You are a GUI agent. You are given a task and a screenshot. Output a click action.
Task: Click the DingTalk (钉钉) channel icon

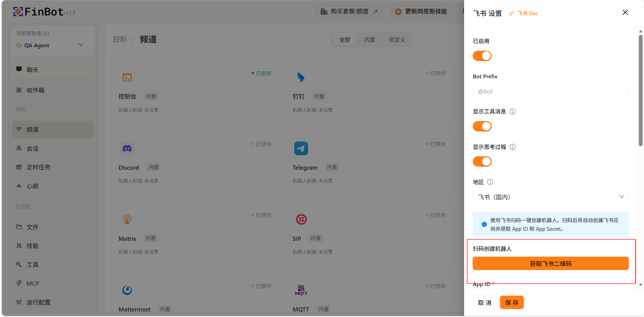click(x=301, y=77)
